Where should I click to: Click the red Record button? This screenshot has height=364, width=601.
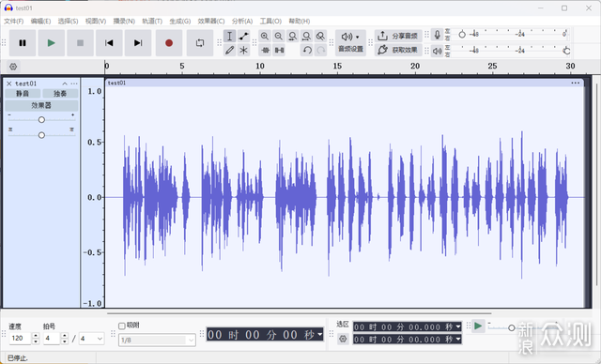(x=169, y=43)
